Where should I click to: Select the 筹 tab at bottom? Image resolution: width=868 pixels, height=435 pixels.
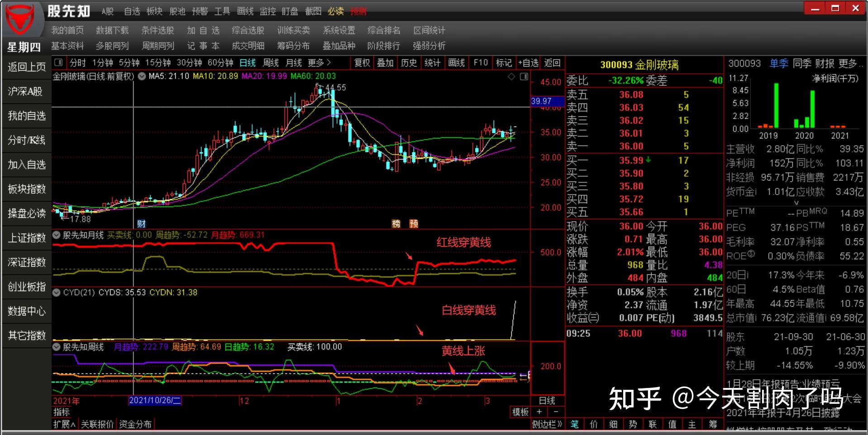tap(713, 424)
